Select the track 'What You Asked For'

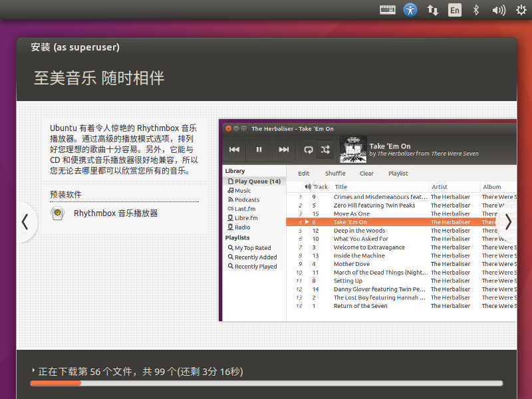click(402, 239)
